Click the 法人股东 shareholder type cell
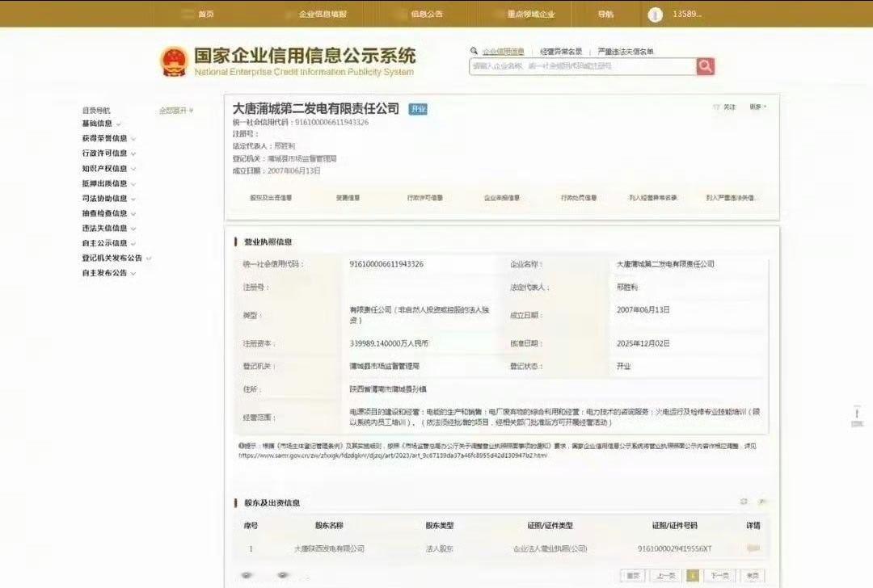 coord(439,548)
